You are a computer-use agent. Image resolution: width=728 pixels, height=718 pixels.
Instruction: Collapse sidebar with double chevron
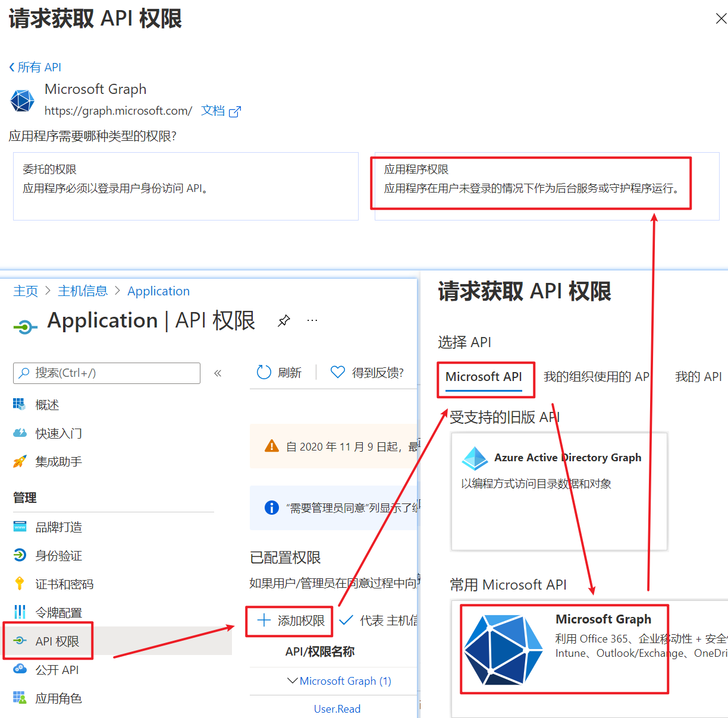tap(218, 373)
